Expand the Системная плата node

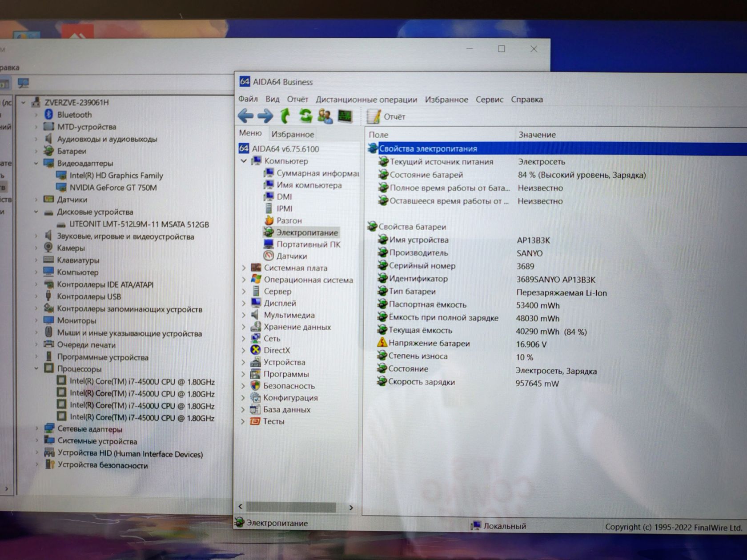point(244,268)
